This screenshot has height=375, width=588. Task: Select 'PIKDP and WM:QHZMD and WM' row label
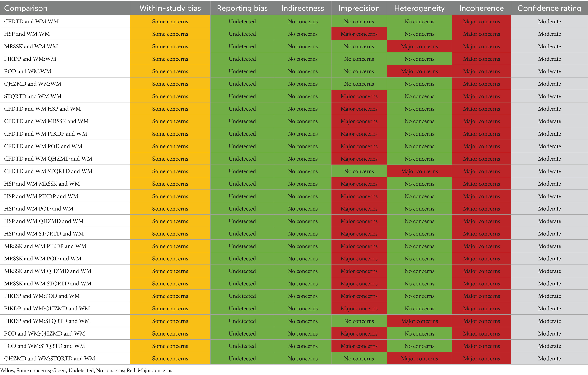47,308
